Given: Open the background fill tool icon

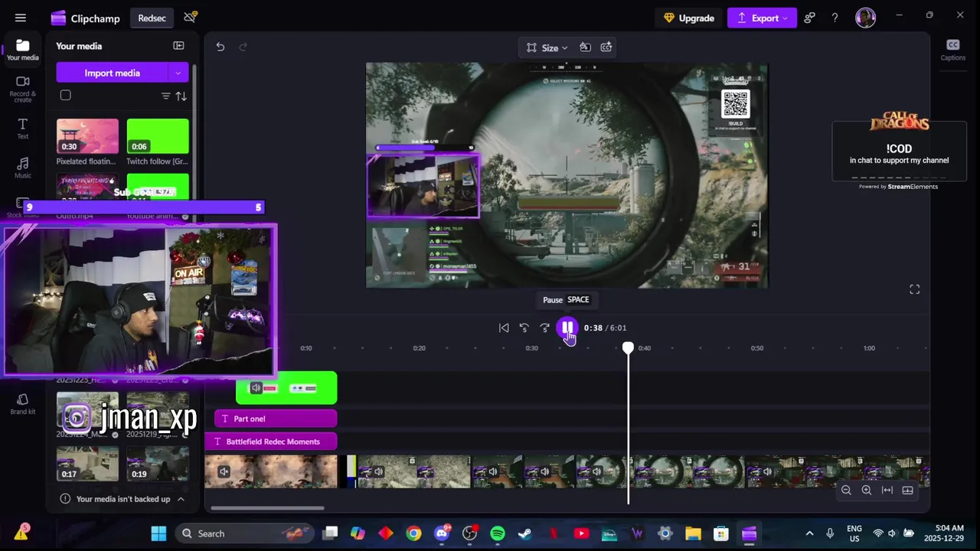Looking at the screenshot, I should coord(585,47).
